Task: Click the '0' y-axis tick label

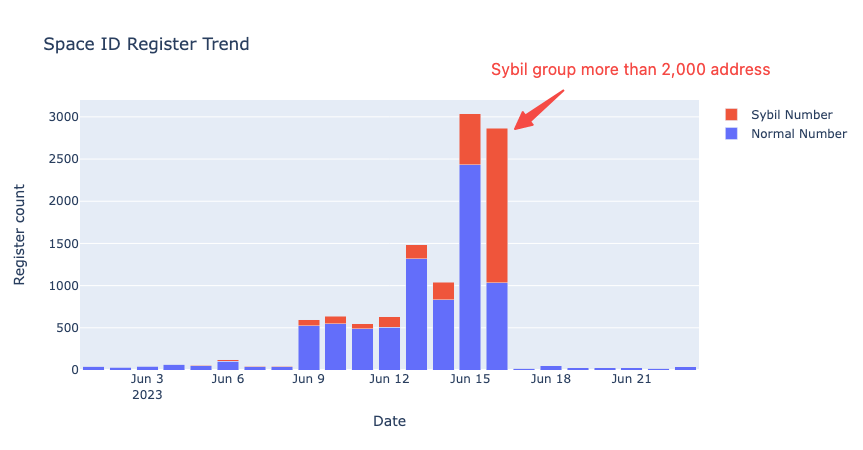Action: click(75, 370)
